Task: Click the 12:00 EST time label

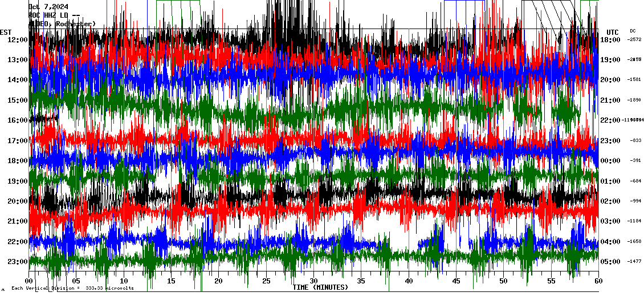Action: (x=17, y=40)
